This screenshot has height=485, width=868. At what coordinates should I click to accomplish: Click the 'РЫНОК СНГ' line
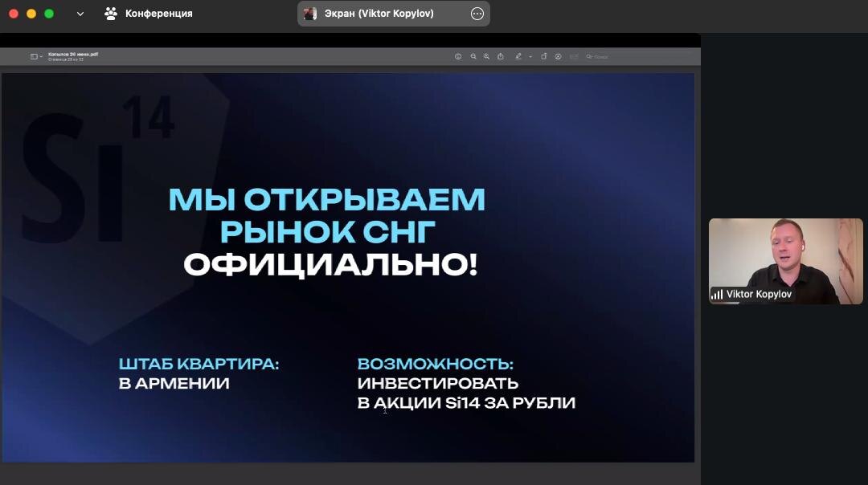328,232
